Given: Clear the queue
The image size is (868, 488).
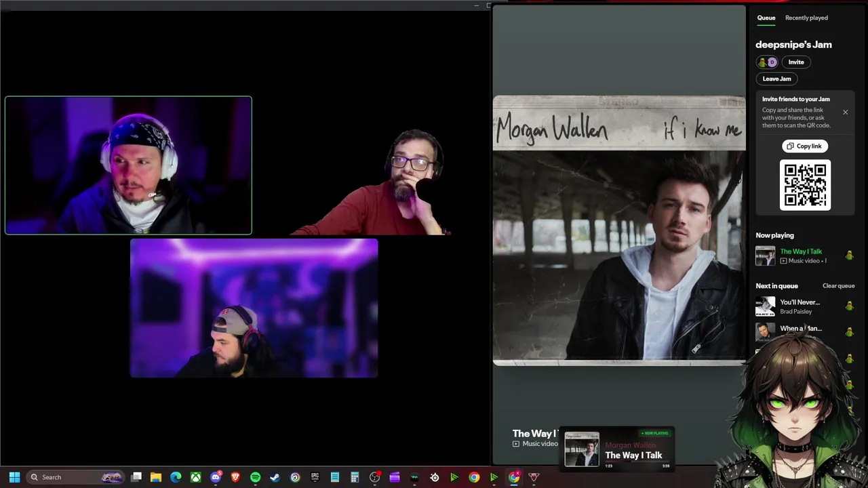Looking at the screenshot, I should tap(838, 286).
